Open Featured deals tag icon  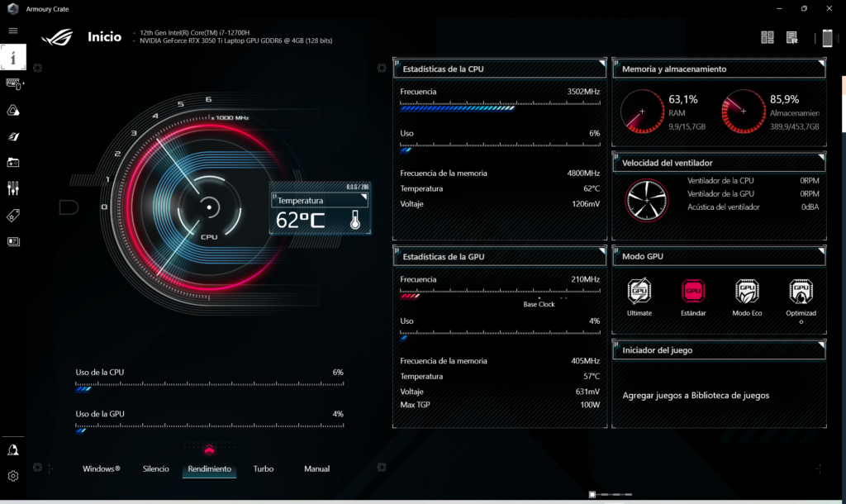tap(13, 216)
